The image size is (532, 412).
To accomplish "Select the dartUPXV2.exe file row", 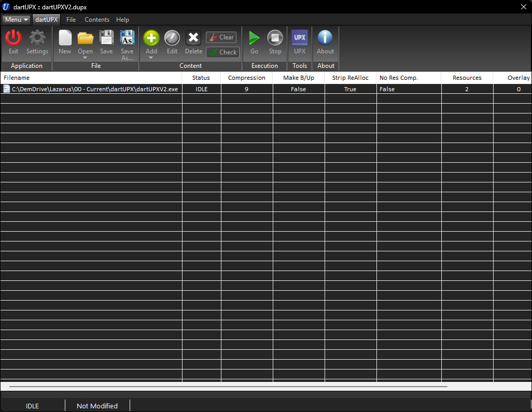I will coord(266,89).
